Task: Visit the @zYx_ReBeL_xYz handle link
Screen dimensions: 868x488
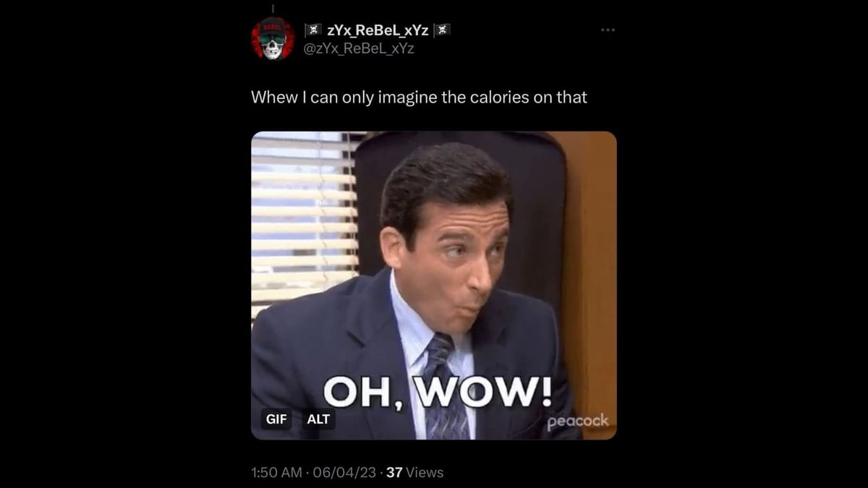Action: pyautogui.click(x=359, y=48)
